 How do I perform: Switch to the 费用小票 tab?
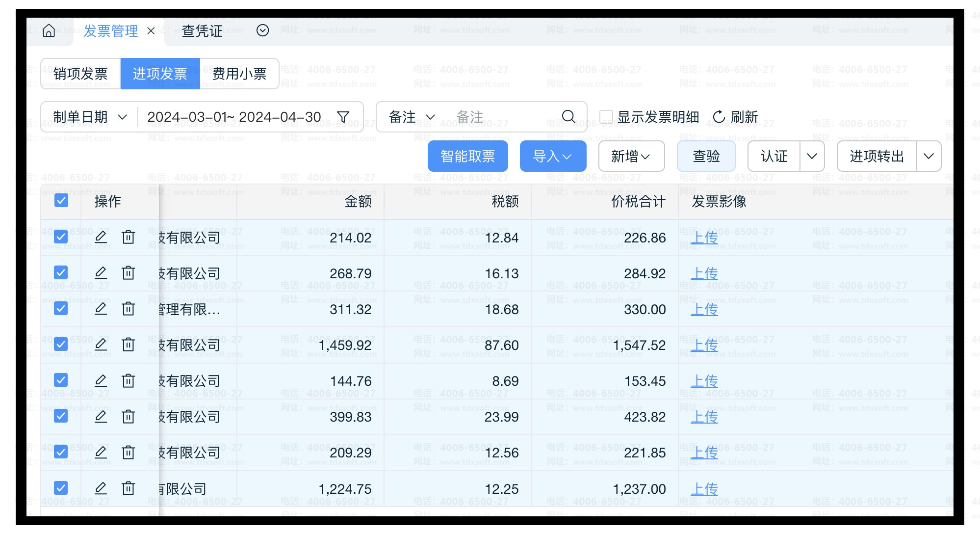239,74
